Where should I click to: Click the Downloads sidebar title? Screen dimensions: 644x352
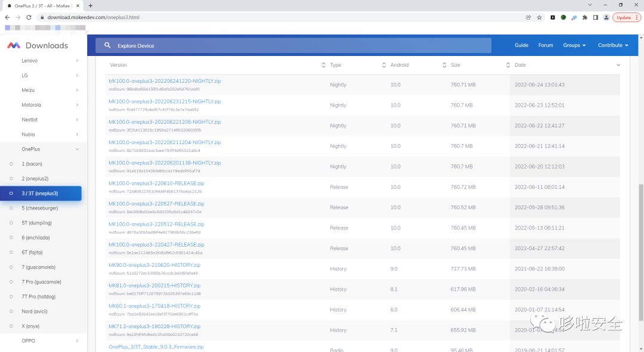pyautogui.click(x=47, y=45)
